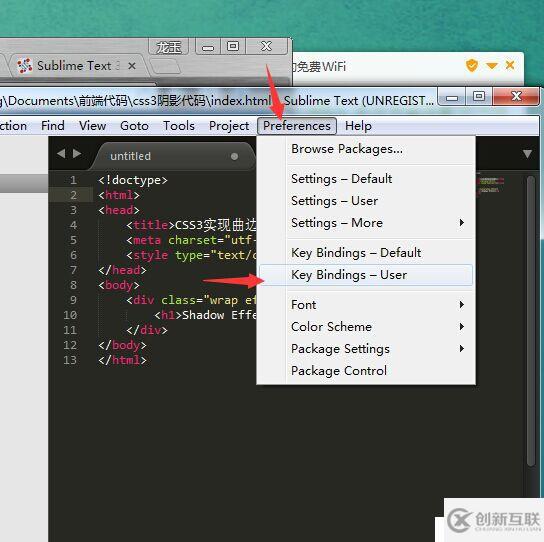Click the <head> tag on line 3

click(119, 210)
